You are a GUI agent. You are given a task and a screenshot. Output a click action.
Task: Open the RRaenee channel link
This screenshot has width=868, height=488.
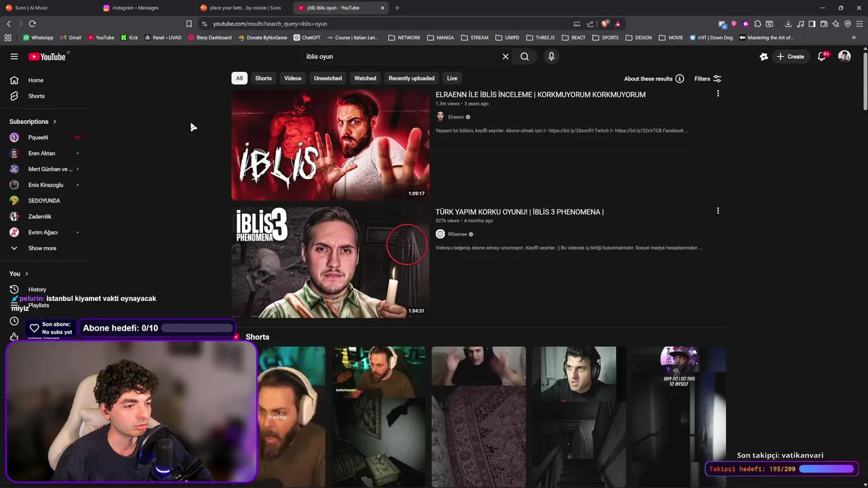tap(457, 234)
